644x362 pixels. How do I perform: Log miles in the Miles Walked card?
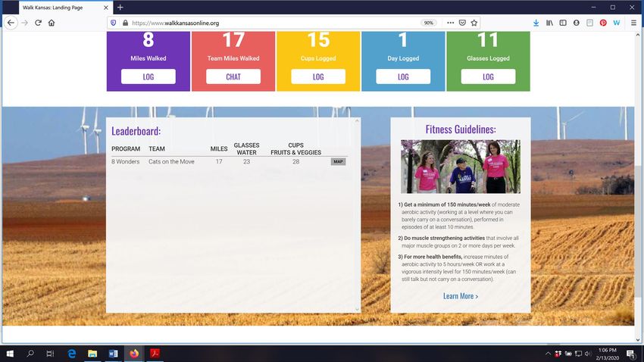click(x=148, y=76)
